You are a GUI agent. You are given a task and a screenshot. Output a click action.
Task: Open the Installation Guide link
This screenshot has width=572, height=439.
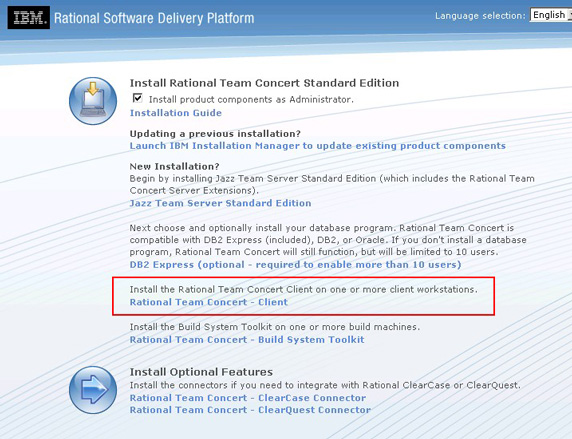click(x=176, y=113)
